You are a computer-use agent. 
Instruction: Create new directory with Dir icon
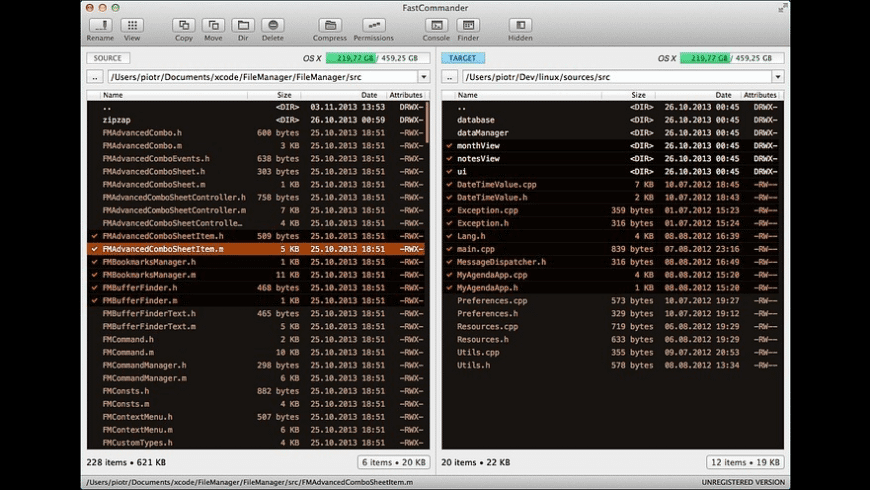point(242,25)
